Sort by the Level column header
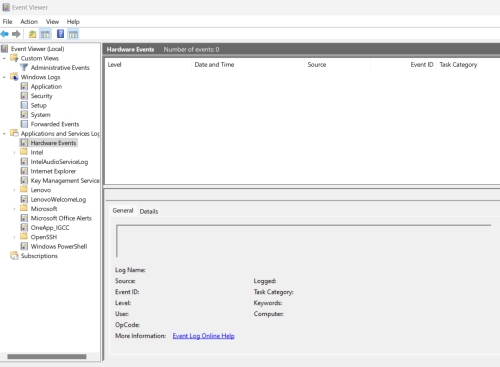 148,64
